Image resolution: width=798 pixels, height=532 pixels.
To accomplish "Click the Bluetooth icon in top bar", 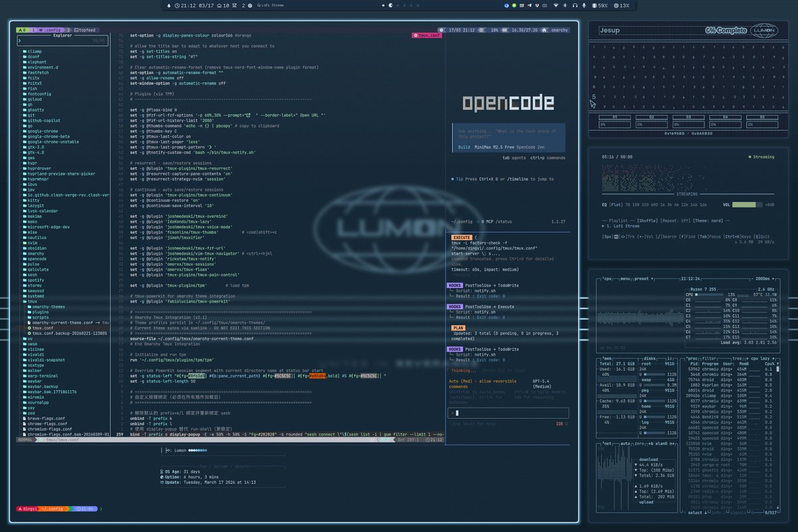I will [565, 5].
